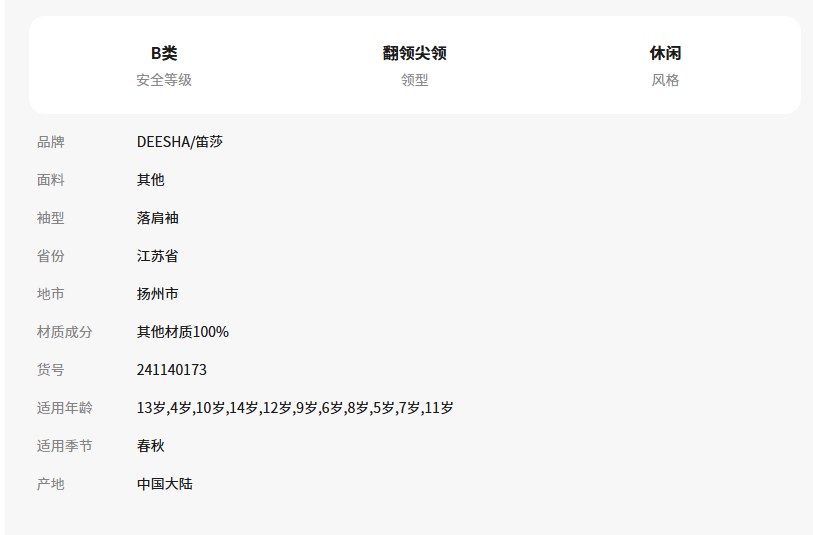This screenshot has height=535, width=813.
Task: Click the 其他 value beside 面料
Action: click(150, 180)
